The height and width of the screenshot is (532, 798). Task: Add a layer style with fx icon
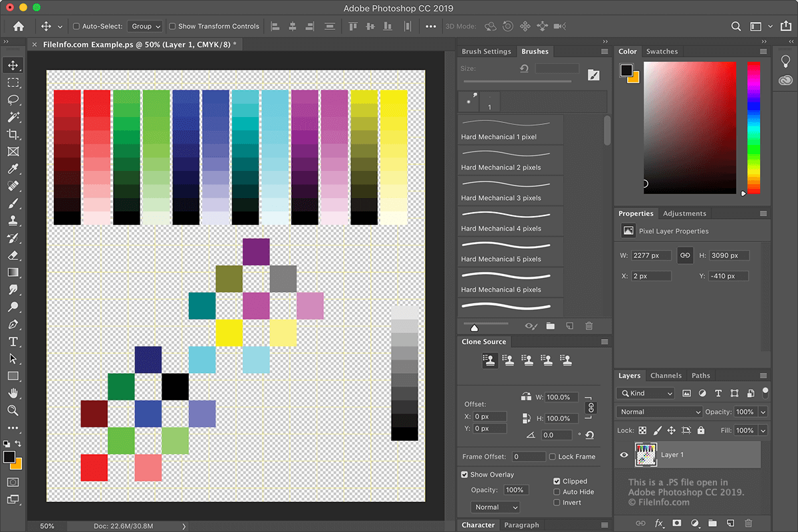click(x=659, y=523)
